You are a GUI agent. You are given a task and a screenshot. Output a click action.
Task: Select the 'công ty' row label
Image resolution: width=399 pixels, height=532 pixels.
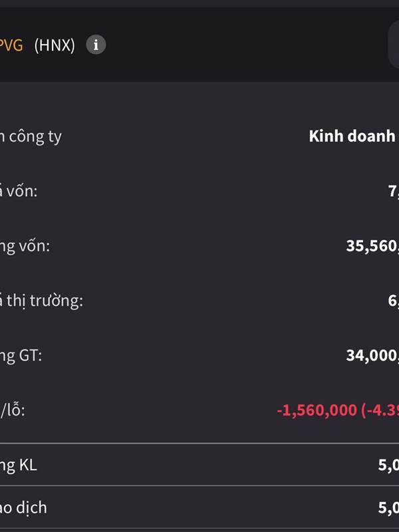31,137
